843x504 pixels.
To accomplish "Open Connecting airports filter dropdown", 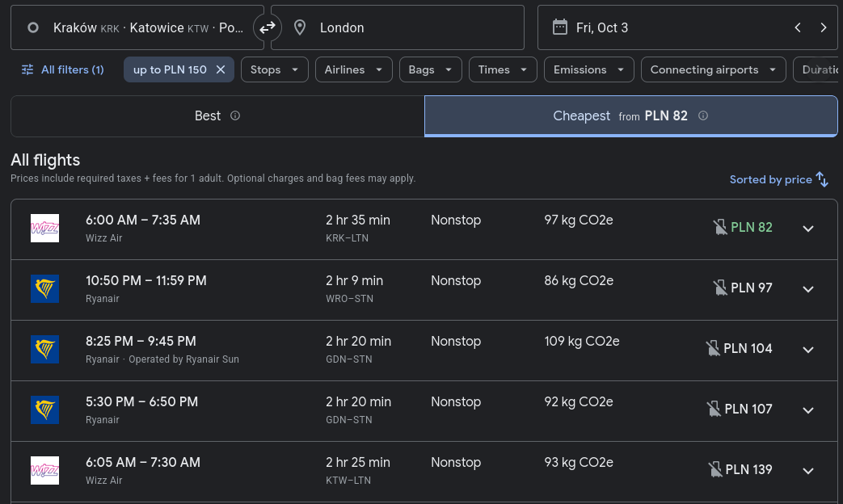I will click(714, 69).
